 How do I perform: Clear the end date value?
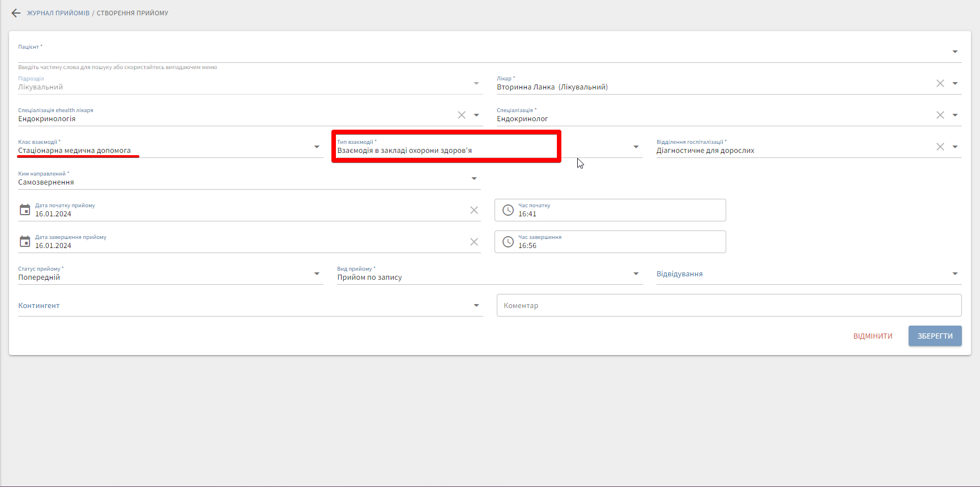click(474, 242)
